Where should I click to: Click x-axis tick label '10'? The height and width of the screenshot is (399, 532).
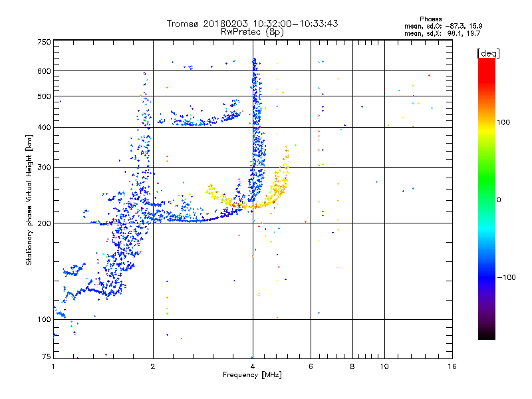pyautogui.click(x=384, y=366)
